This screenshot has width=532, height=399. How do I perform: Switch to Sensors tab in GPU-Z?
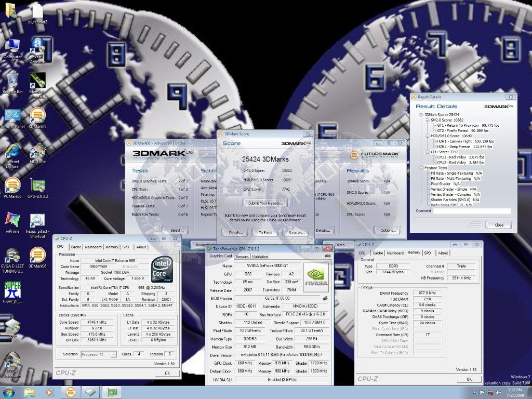(242, 257)
